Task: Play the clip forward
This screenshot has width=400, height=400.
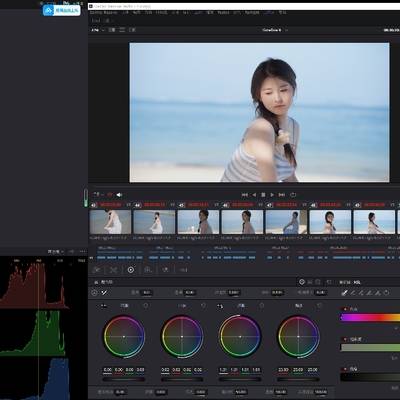Action: pyautogui.click(x=272, y=195)
